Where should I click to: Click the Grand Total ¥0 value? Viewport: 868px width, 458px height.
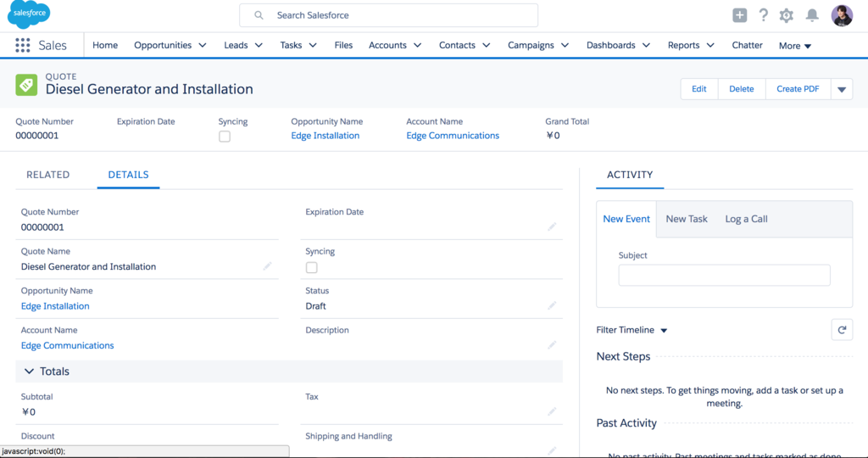click(553, 136)
